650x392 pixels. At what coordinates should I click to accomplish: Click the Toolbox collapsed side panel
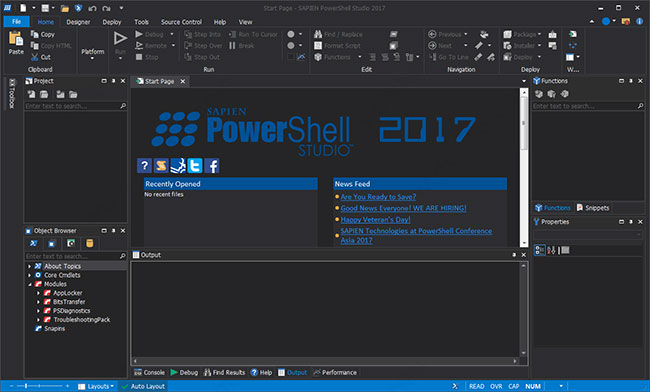[x=12, y=94]
